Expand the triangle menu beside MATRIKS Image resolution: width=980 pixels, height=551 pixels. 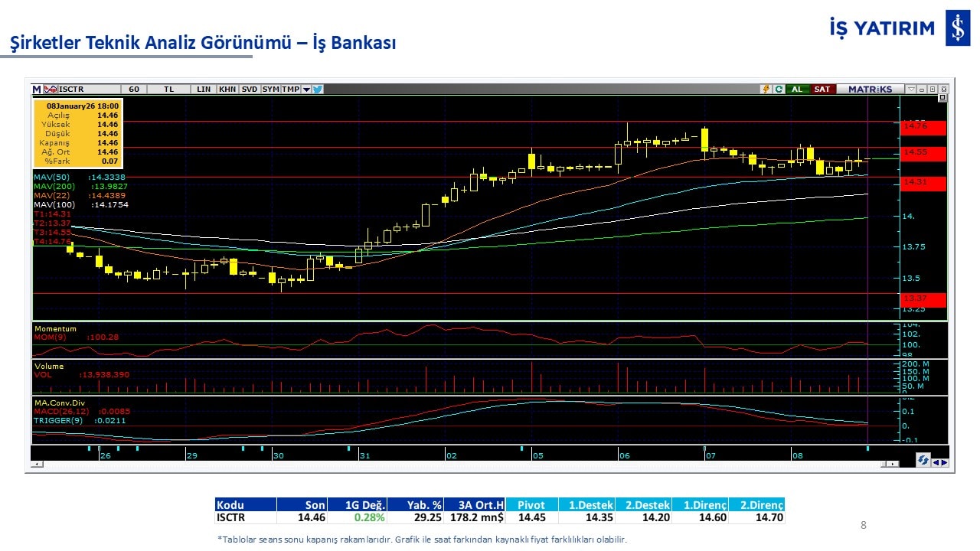point(910,90)
